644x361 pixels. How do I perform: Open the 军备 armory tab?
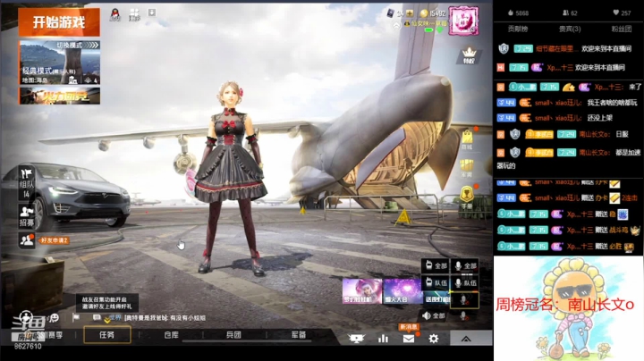(x=299, y=335)
